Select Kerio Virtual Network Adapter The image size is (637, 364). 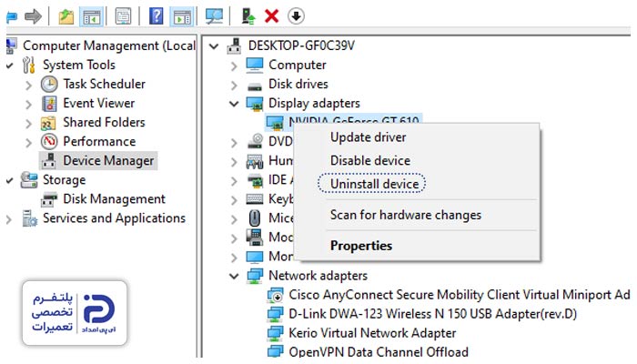point(372,333)
